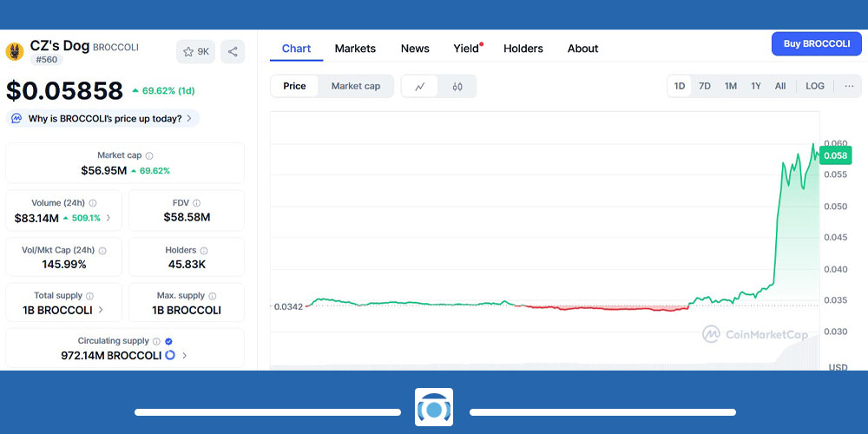Select the line chart view icon

tap(419, 86)
